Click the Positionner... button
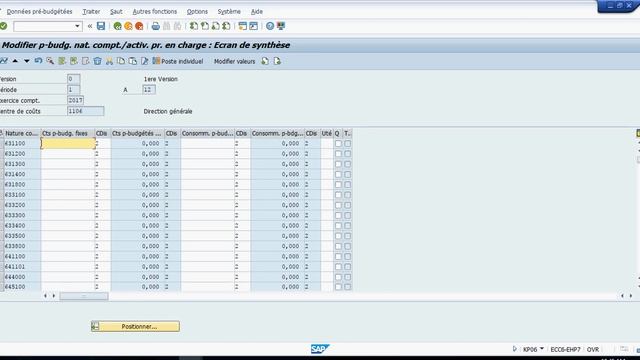 136,327
